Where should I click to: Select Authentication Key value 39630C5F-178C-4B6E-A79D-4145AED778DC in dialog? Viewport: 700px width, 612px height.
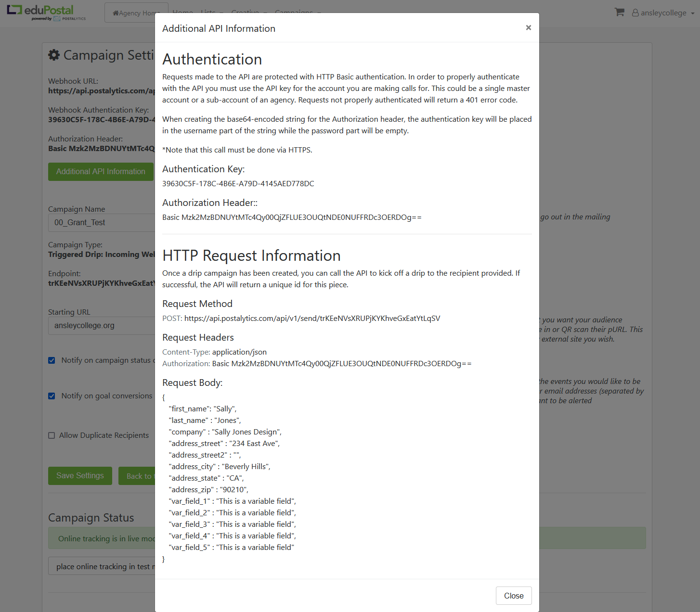pyautogui.click(x=238, y=184)
